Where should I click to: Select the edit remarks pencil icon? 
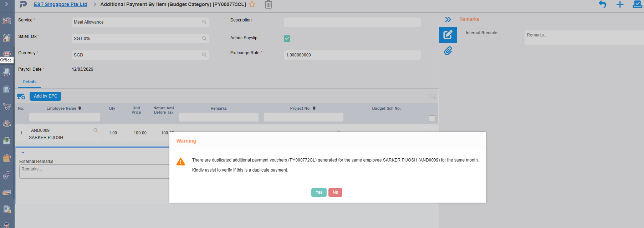point(448,35)
